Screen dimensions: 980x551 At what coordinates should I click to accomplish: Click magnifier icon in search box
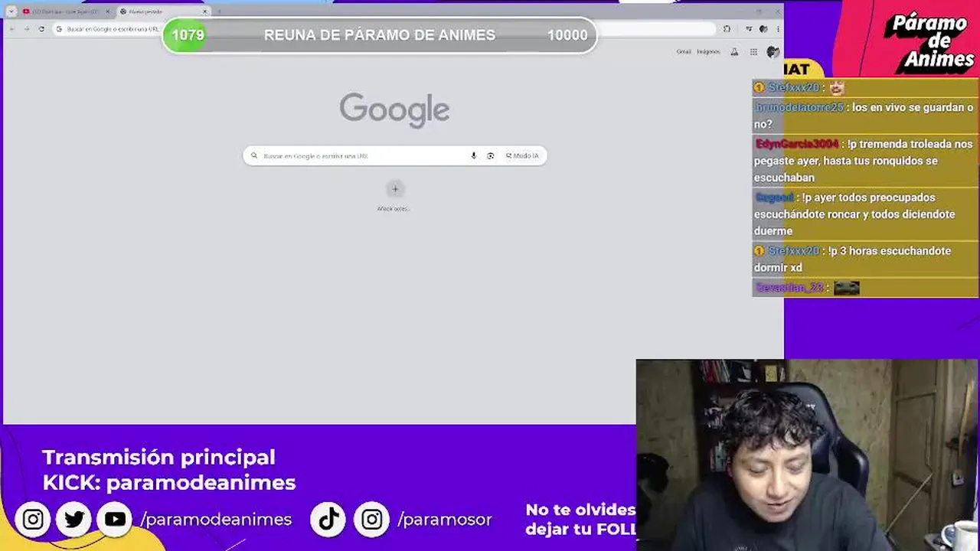254,155
